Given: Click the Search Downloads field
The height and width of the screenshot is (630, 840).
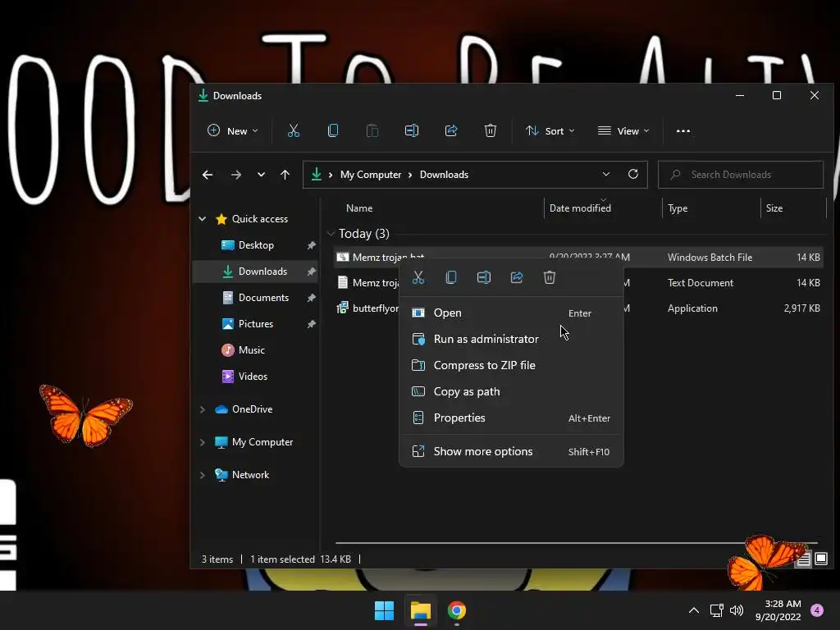Looking at the screenshot, I should tap(741, 175).
